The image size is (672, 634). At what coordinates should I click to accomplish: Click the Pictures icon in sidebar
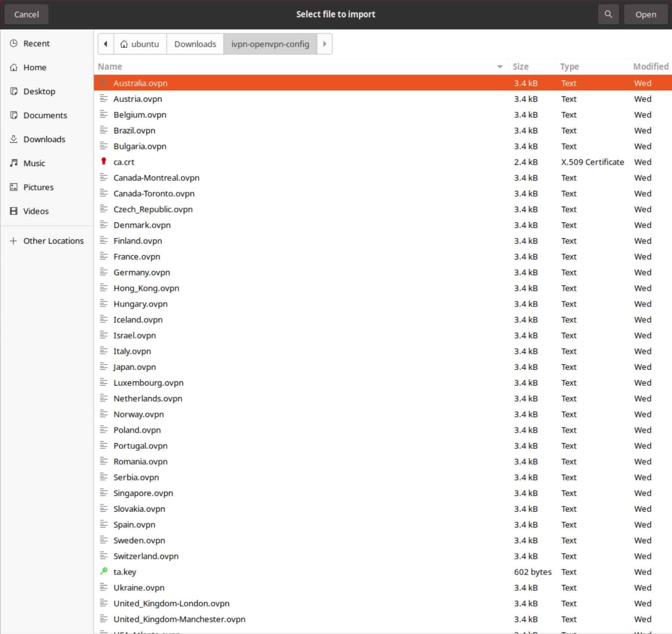point(14,187)
